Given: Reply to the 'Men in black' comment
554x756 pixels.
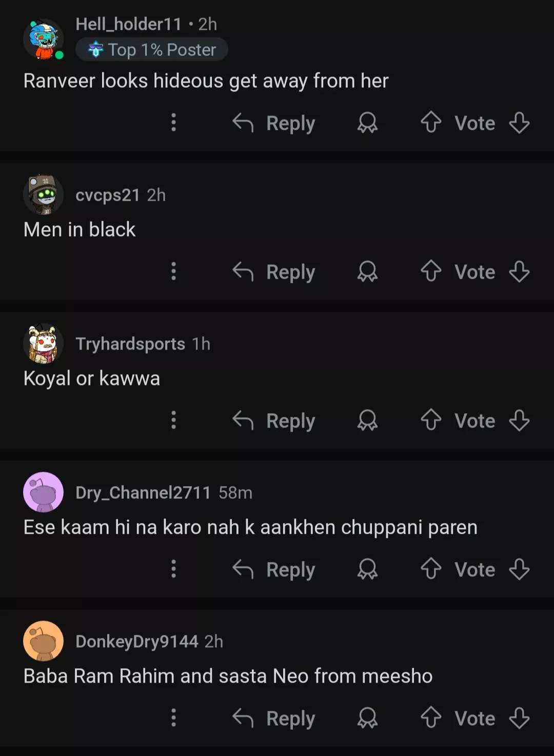Looking at the screenshot, I should pyautogui.click(x=274, y=272).
